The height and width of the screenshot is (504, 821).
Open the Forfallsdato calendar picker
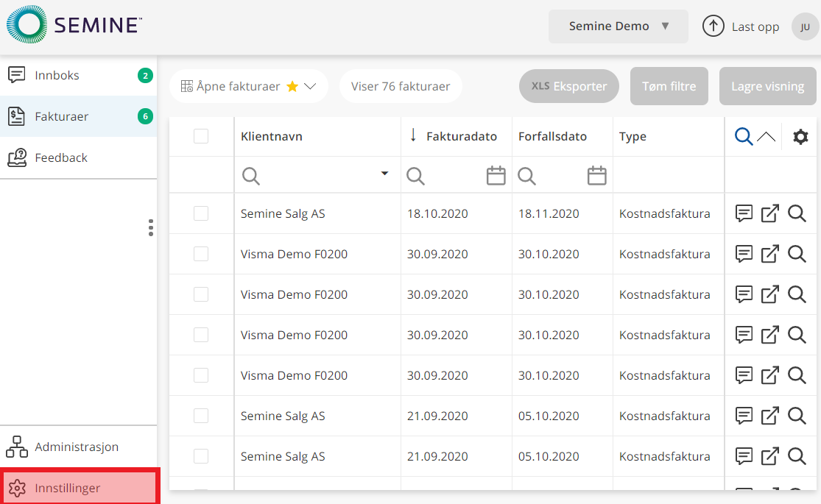pyautogui.click(x=596, y=176)
